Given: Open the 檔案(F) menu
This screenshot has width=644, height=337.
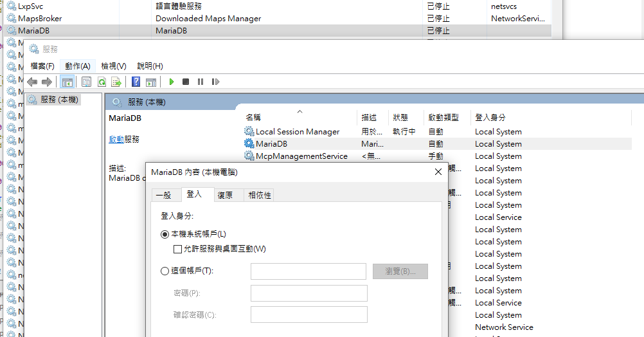Looking at the screenshot, I should 42,66.
